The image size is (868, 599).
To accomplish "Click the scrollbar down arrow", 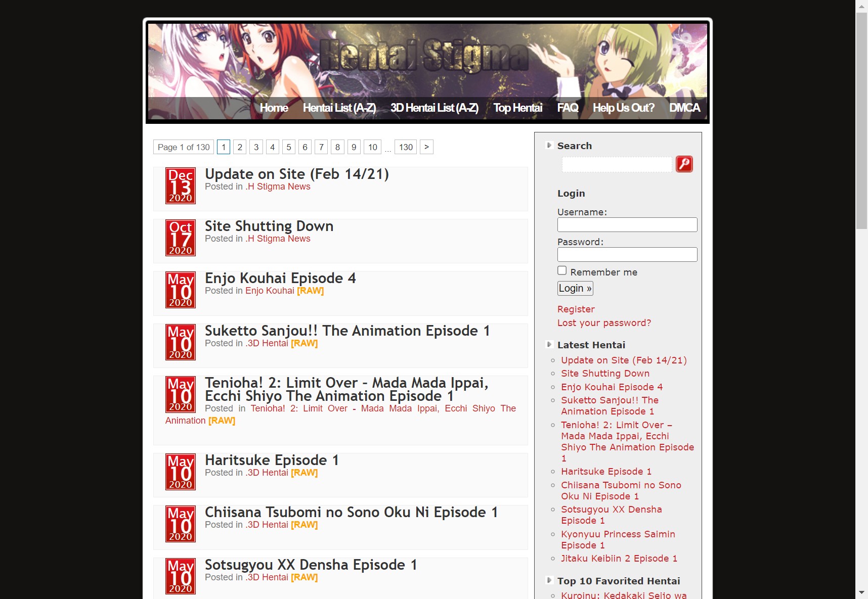I will (x=861, y=592).
